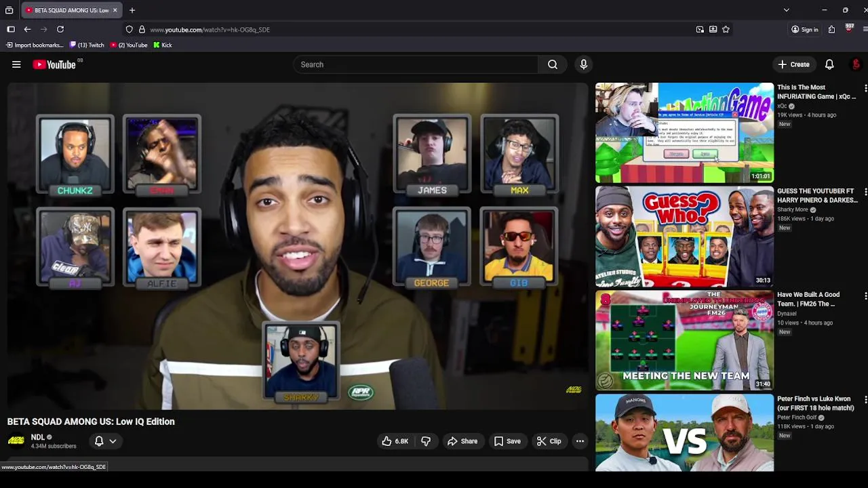
Task: Go back to the previous page
Action: (x=27, y=29)
